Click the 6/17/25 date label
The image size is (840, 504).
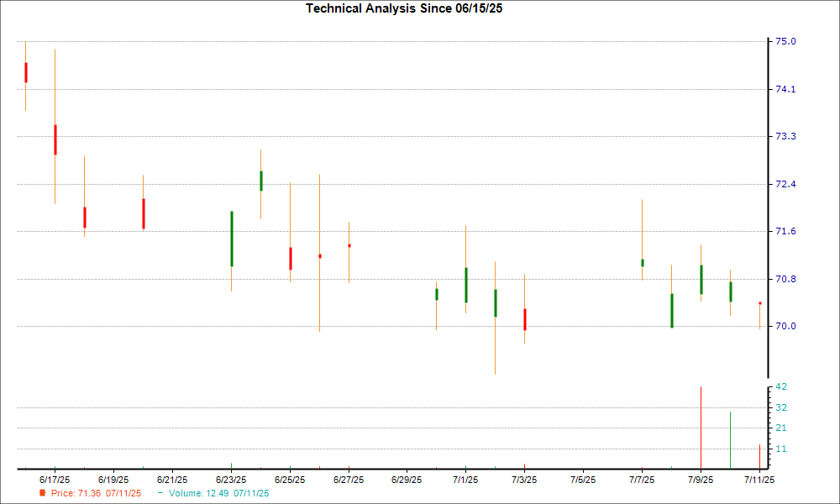(x=55, y=480)
